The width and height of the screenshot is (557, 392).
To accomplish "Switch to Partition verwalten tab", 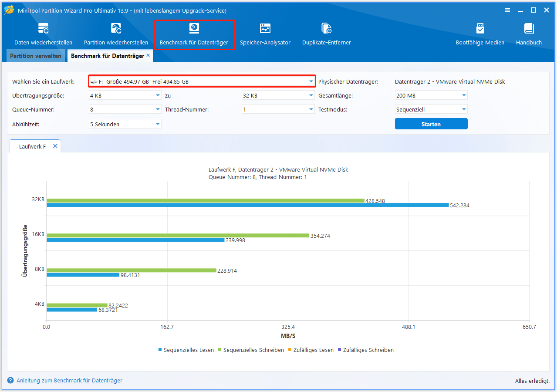I will tap(36, 56).
